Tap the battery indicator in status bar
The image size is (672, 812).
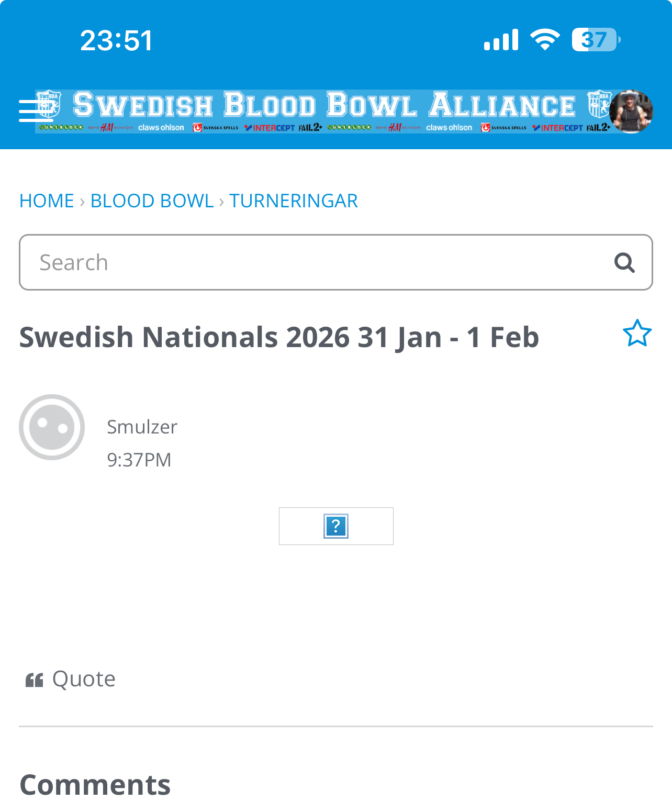pos(596,40)
